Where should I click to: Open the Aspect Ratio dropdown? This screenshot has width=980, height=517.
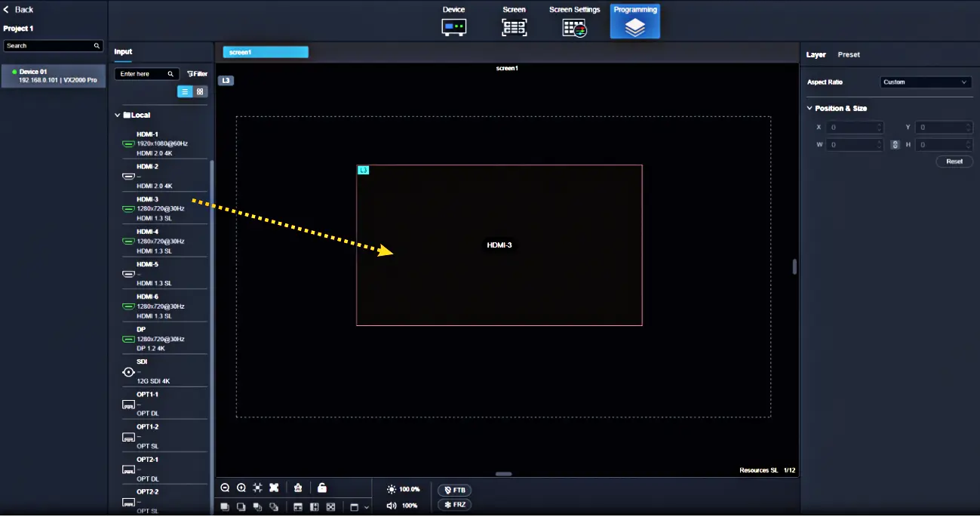pos(926,82)
